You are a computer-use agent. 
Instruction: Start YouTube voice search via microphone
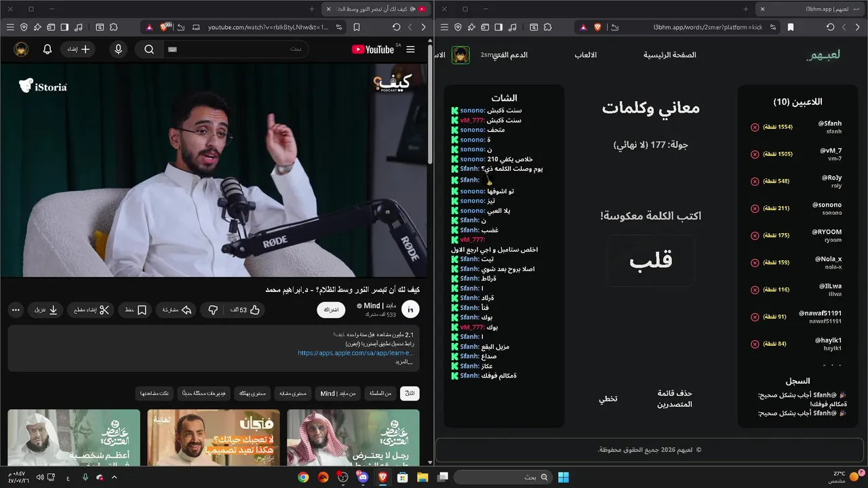[119, 49]
